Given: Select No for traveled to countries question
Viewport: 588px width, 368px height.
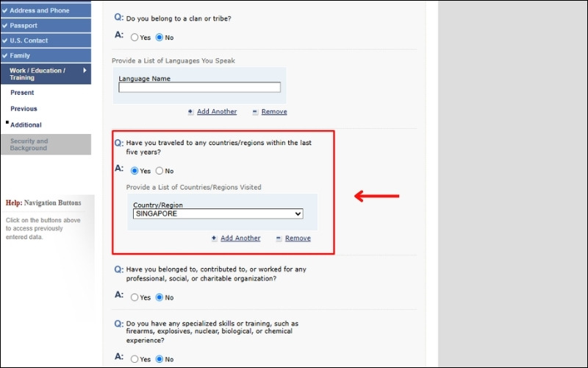Looking at the screenshot, I should coord(159,171).
